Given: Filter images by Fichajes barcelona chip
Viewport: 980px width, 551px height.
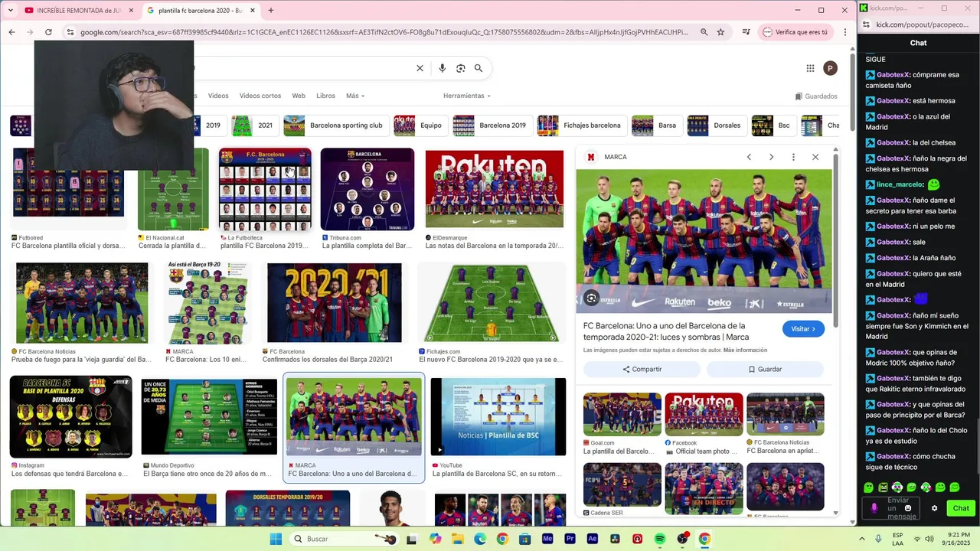Looking at the screenshot, I should 581,126.
